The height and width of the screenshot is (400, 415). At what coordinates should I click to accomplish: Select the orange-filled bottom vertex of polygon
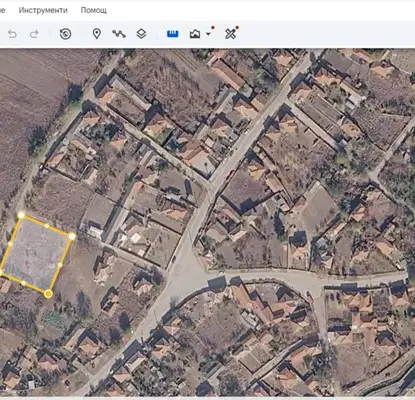point(48,294)
